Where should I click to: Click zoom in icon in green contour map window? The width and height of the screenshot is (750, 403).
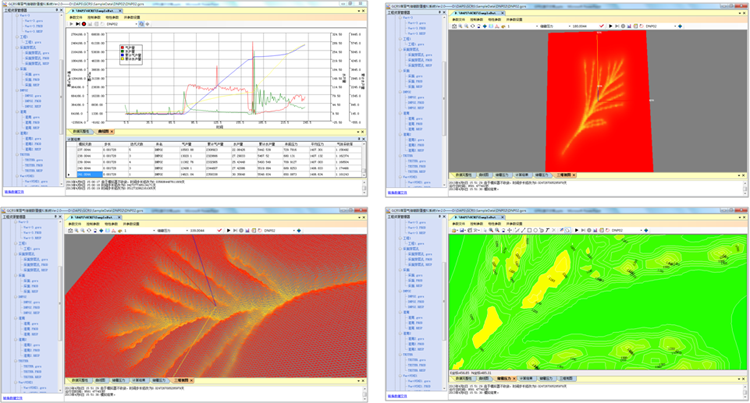click(x=491, y=230)
